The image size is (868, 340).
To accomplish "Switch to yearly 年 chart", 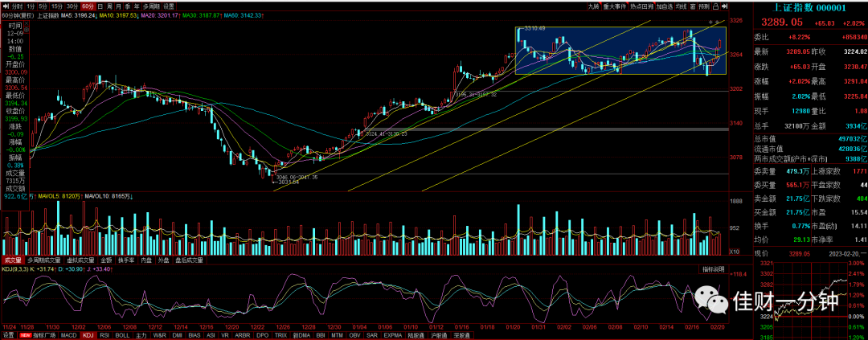I will click(137, 6).
